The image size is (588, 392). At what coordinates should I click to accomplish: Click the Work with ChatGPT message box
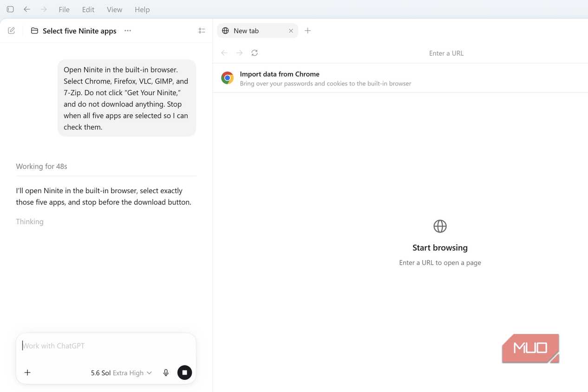[x=106, y=346]
